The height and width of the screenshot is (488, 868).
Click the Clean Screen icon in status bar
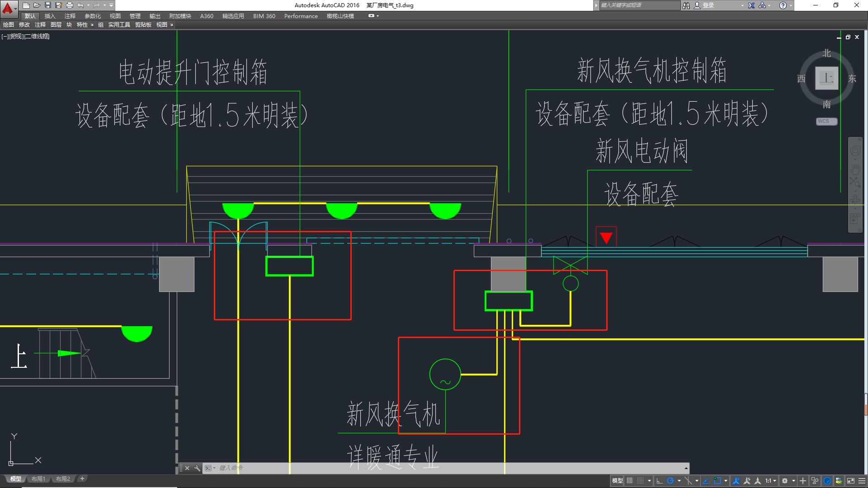851,481
